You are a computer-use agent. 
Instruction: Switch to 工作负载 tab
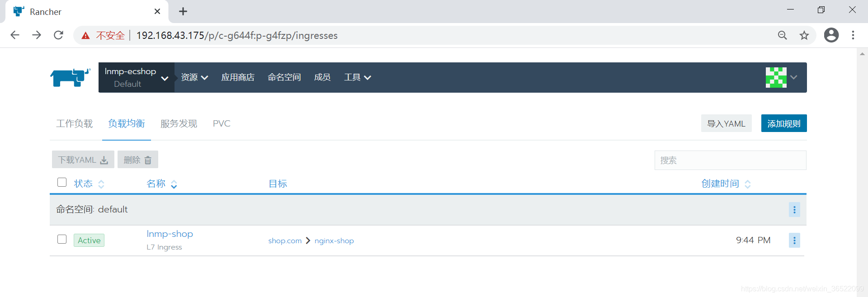coord(74,123)
